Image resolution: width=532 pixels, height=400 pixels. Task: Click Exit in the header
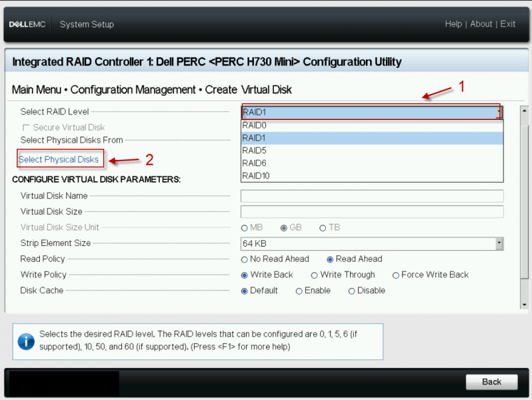[507, 24]
